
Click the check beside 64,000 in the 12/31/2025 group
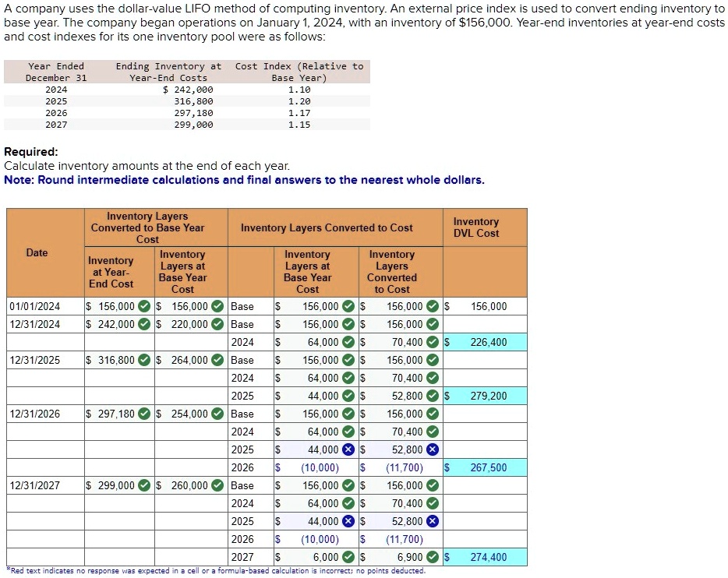pos(348,378)
